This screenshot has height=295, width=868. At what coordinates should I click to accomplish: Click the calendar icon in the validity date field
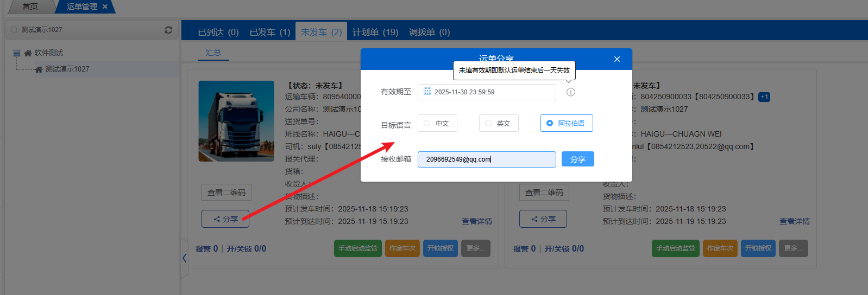point(427,92)
